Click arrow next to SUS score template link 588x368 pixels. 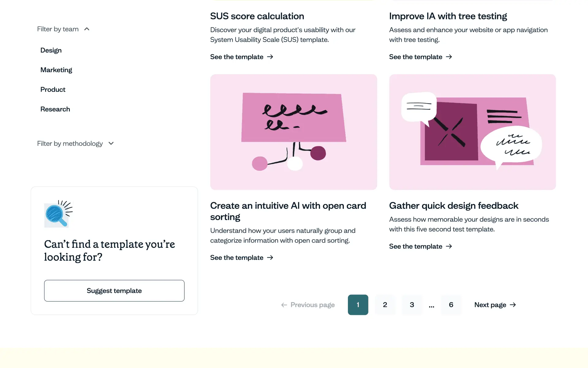tap(270, 57)
